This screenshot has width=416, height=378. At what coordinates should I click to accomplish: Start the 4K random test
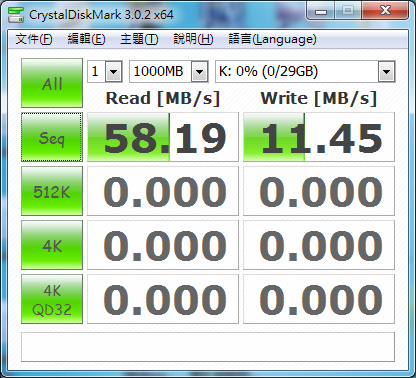pos(52,245)
